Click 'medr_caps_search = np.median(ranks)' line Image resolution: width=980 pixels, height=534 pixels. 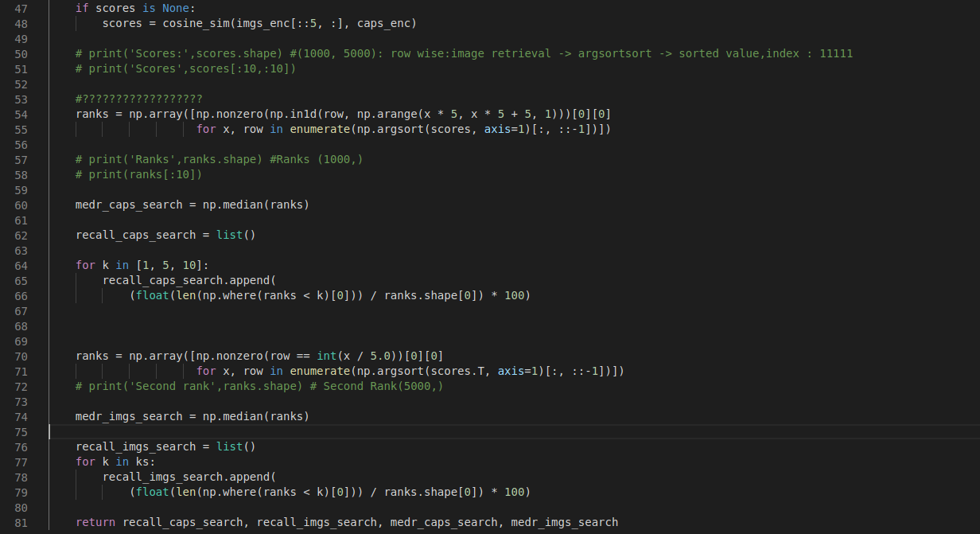pos(192,205)
